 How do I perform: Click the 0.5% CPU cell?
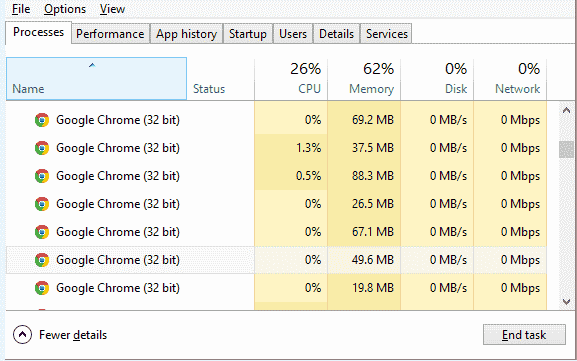point(291,176)
